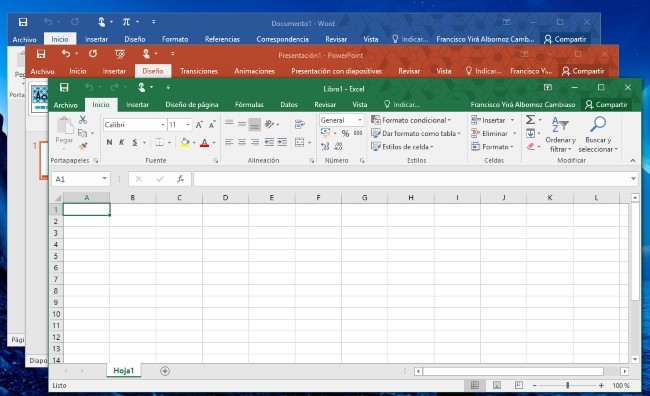Click the clear eraser icon

click(x=530, y=146)
